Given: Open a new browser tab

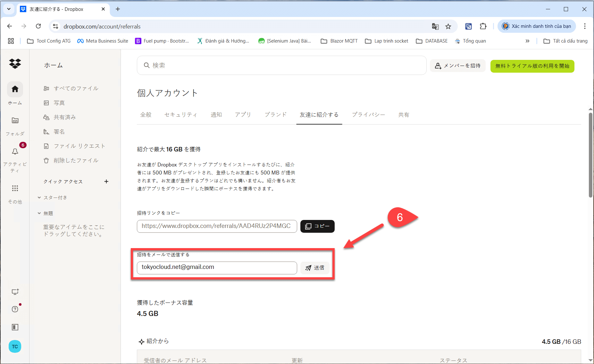Looking at the screenshot, I should click(x=118, y=9).
